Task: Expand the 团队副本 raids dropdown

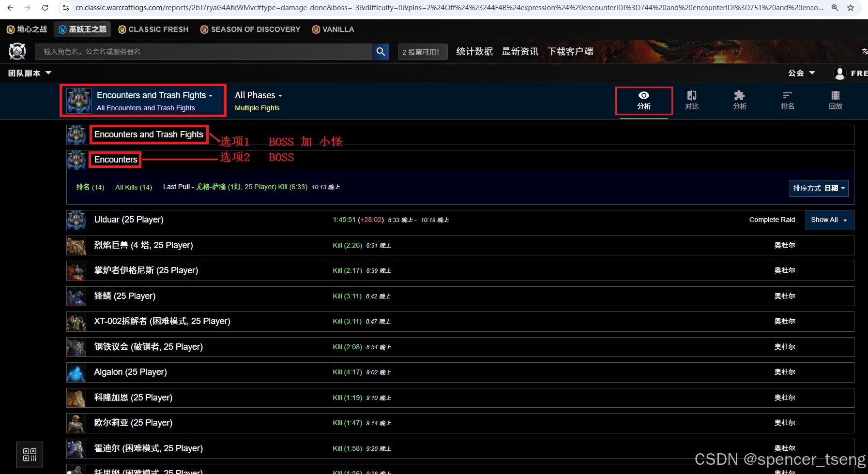Action: pyautogui.click(x=30, y=73)
